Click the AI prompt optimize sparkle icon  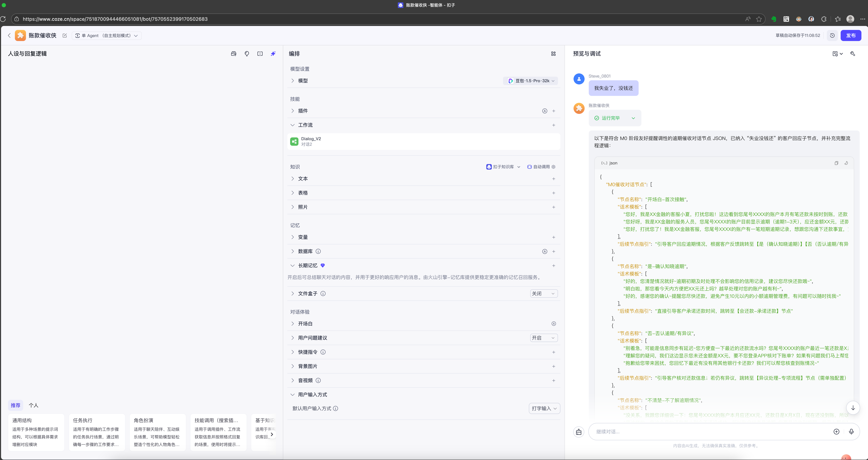tap(273, 53)
